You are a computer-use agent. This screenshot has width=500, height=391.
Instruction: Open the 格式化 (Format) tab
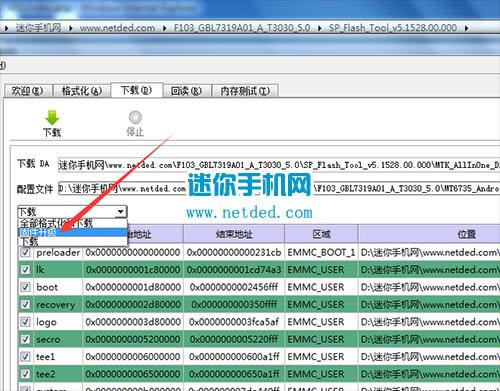81,91
